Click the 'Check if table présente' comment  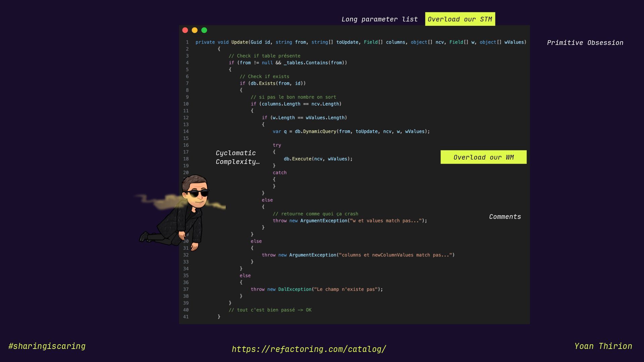pos(264,56)
